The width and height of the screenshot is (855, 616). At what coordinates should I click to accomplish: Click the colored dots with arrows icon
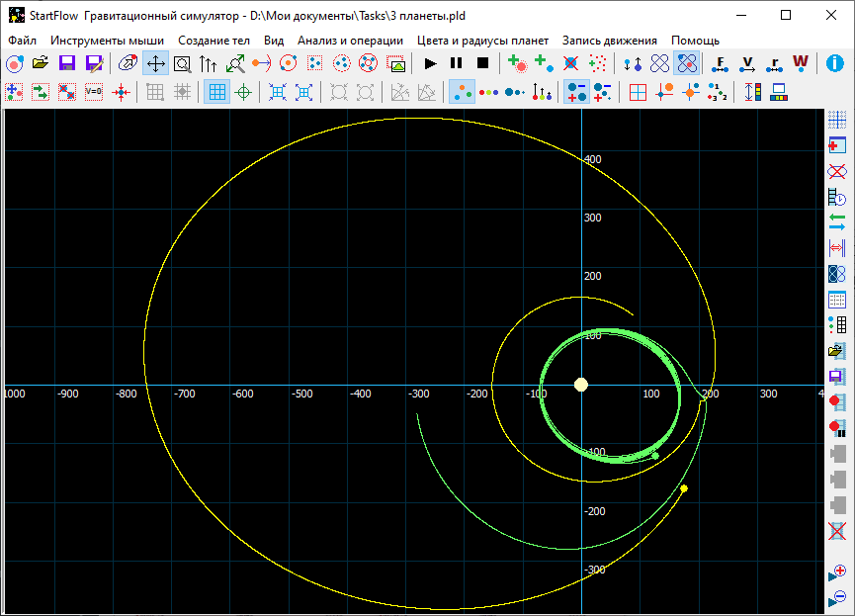(542, 92)
